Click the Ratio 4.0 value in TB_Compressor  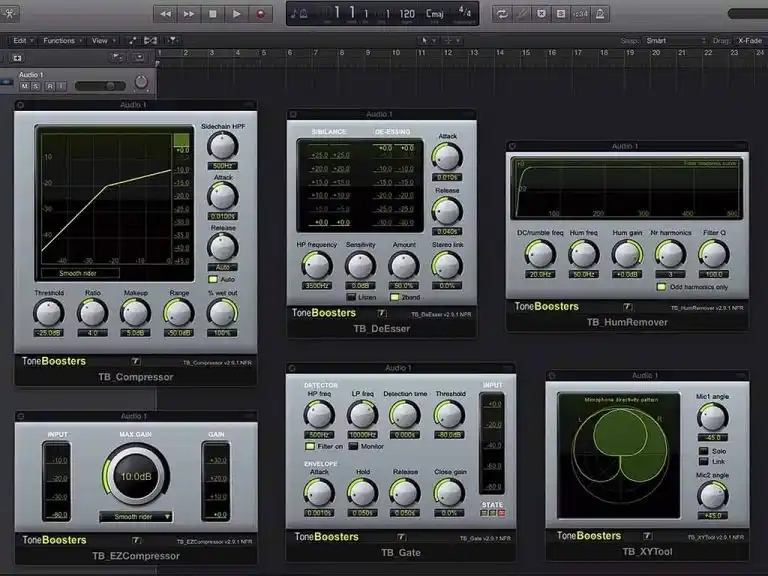[x=92, y=333]
